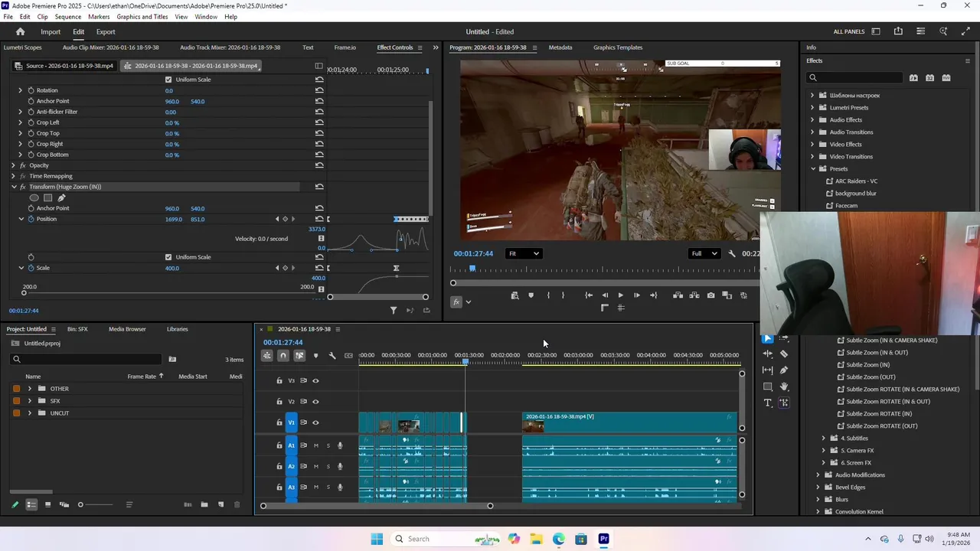Click the Lift button in Program monitor
The width and height of the screenshot is (980, 551).
tap(678, 295)
